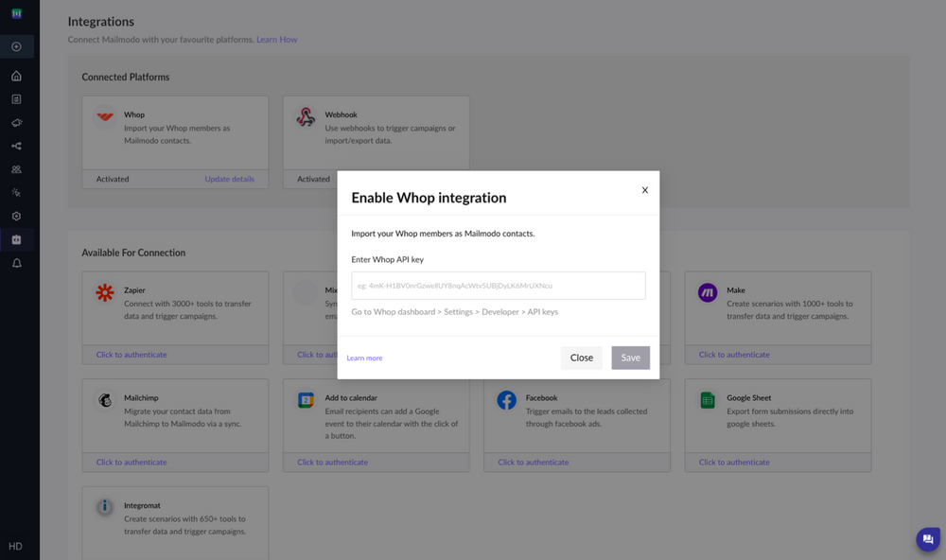Open the Learn more link in the dialog

[363, 358]
